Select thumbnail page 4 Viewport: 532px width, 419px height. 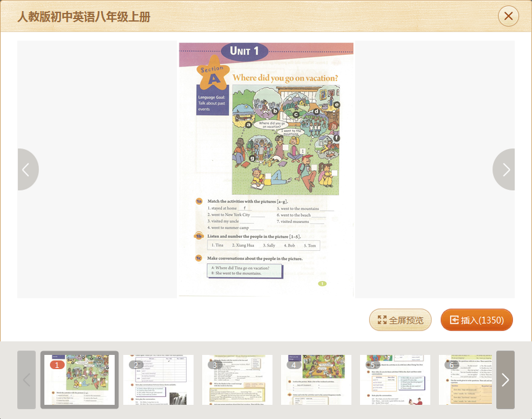(x=316, y=380)
